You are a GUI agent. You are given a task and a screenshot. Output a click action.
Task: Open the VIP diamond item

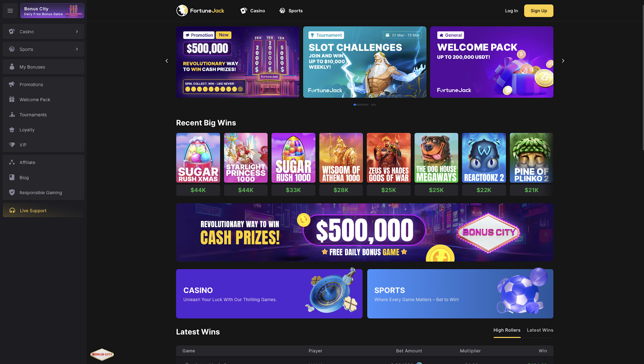click(43, 145)
